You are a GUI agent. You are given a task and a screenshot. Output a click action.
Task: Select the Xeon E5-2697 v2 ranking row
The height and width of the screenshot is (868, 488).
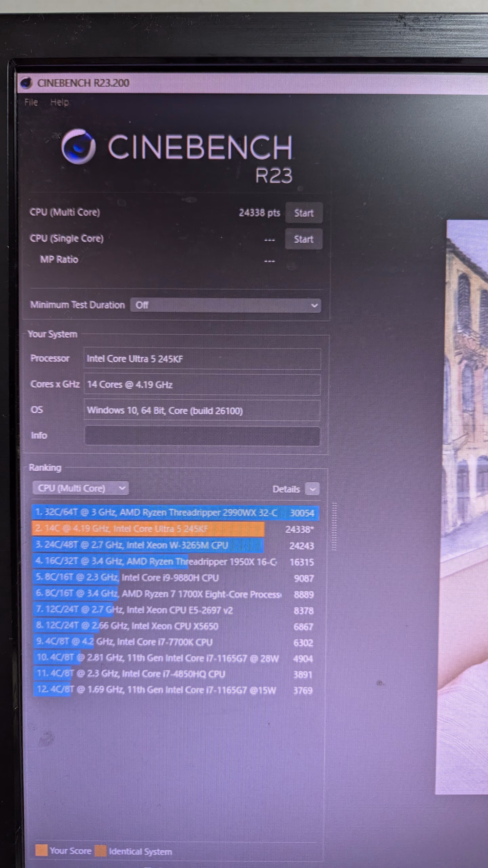tap(176, 610)
